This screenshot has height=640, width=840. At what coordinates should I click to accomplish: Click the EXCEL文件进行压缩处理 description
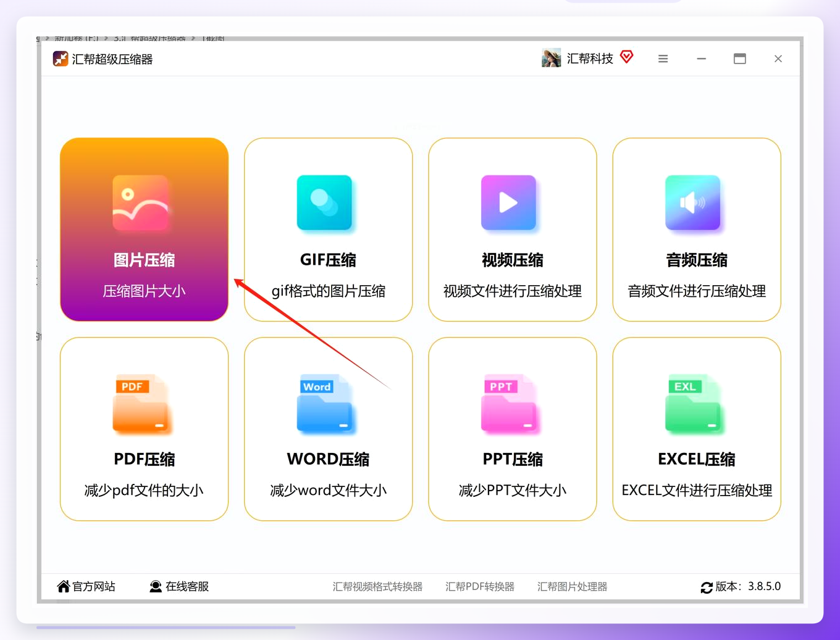(x=697, y=491)
